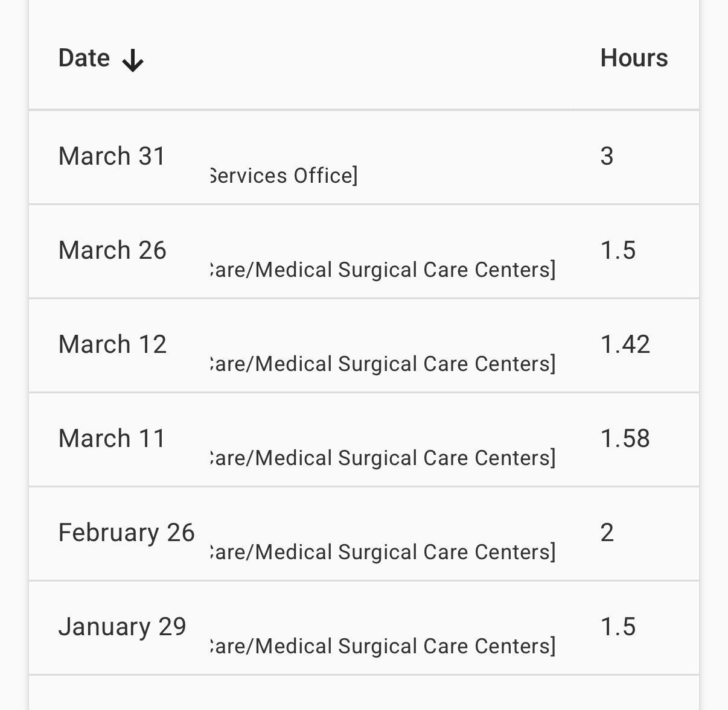This screenshot has width=728, height=710.
Task: Click the January 29 hours value 1.5
Action: [x=618, y=627]
